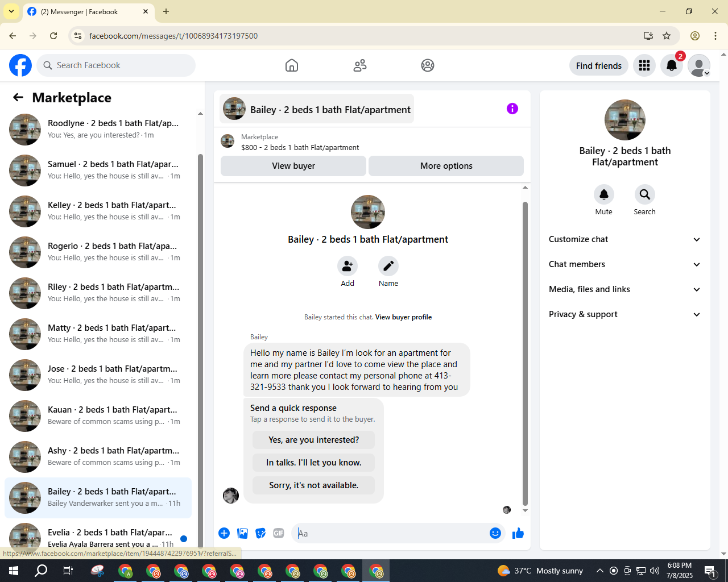Open the Facebook menu grid icon
Screen dimensions: 728x582
644,65
